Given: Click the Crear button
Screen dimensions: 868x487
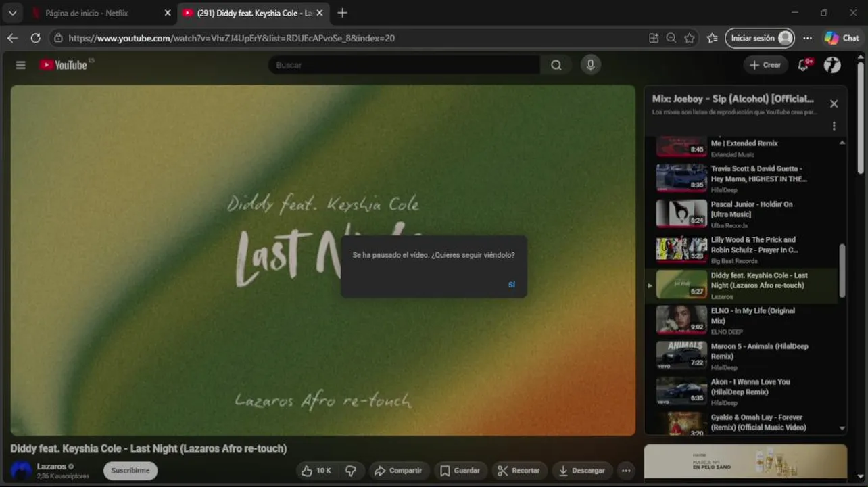Looking at the screenshot, I should [765, 65].
